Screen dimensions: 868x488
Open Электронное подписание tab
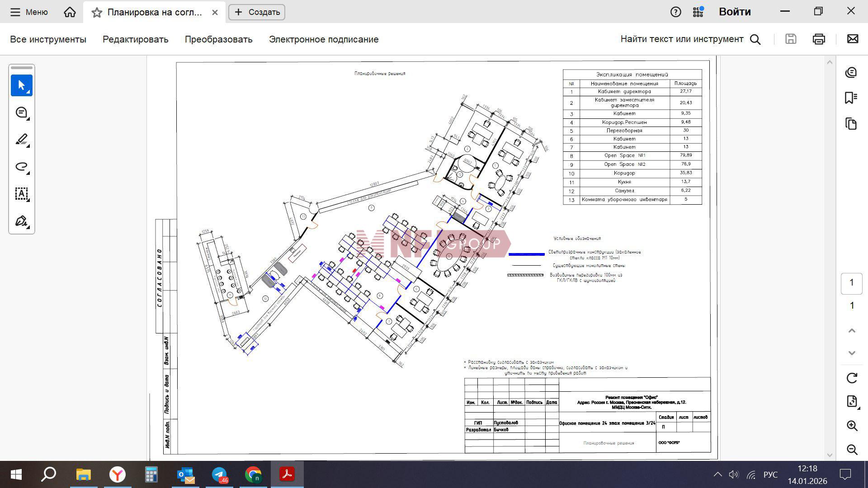(x=324, y=39)
